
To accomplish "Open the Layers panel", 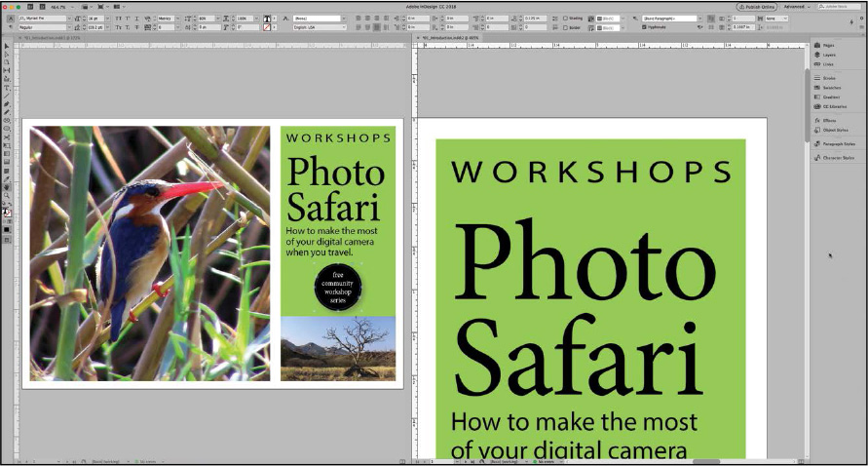I will pyautogui.click(x=825, y=55).
